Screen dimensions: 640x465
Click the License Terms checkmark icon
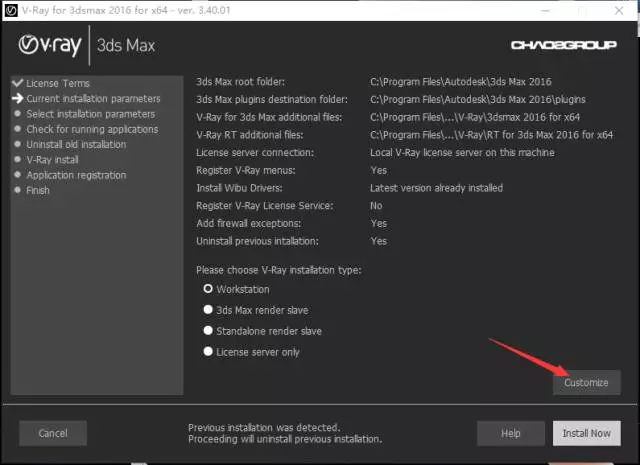[x=18, y=83]
